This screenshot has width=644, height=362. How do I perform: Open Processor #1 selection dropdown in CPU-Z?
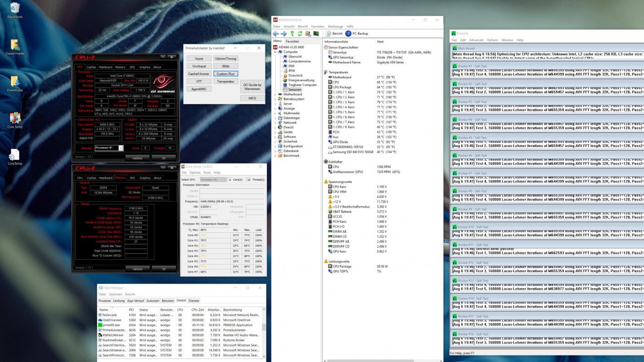(x=109, y=148)
